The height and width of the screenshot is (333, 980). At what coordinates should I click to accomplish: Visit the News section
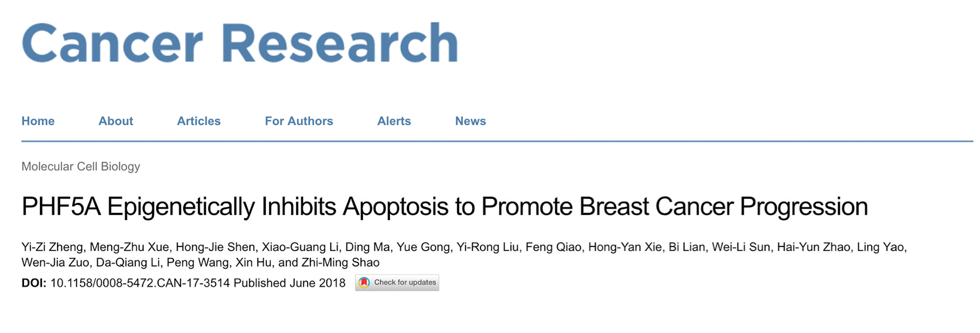pos(470,121)
